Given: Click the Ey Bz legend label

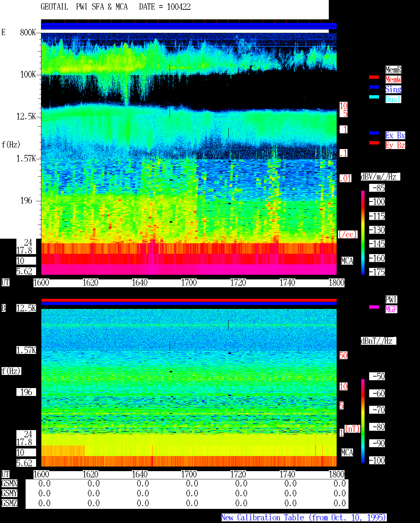Looking at the screenshot, I should (395, 145).
